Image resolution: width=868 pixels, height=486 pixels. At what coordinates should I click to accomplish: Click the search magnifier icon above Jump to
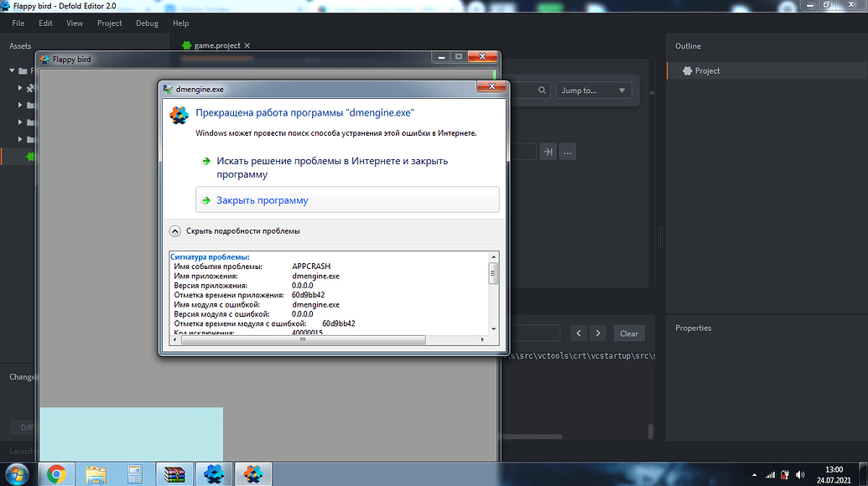pos(542,90)
